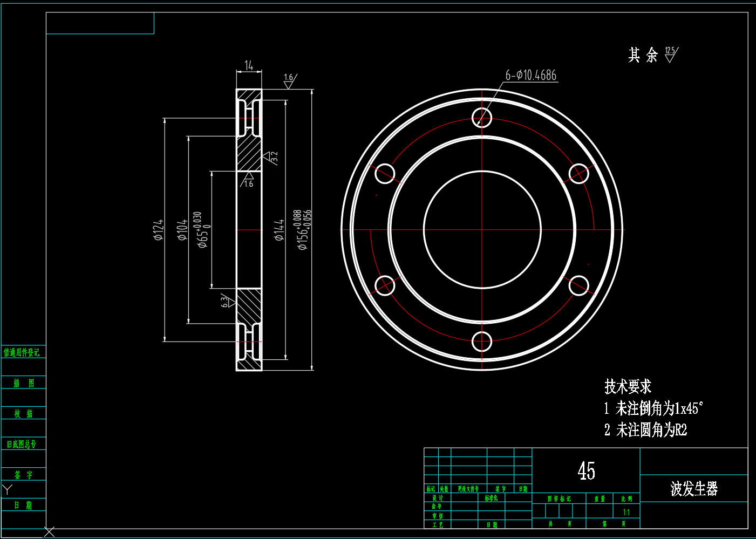The image size is (756, 539).
Task: Click the Φ144 dimension text
Action: click(x=278, y=230)
